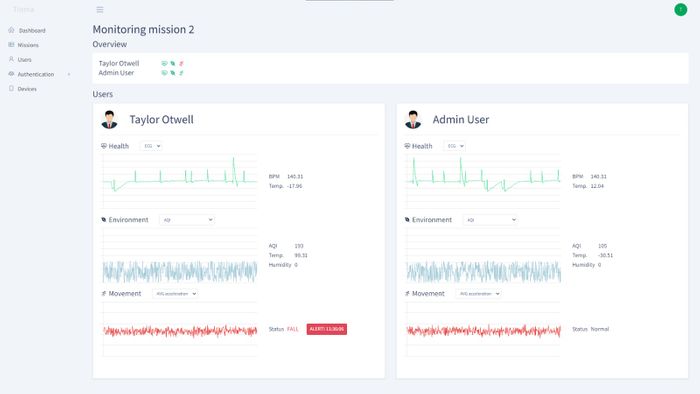This screenshot has width=700, height=394.
Task: Click Admin User's blue AQI chart
Action: 483,255
